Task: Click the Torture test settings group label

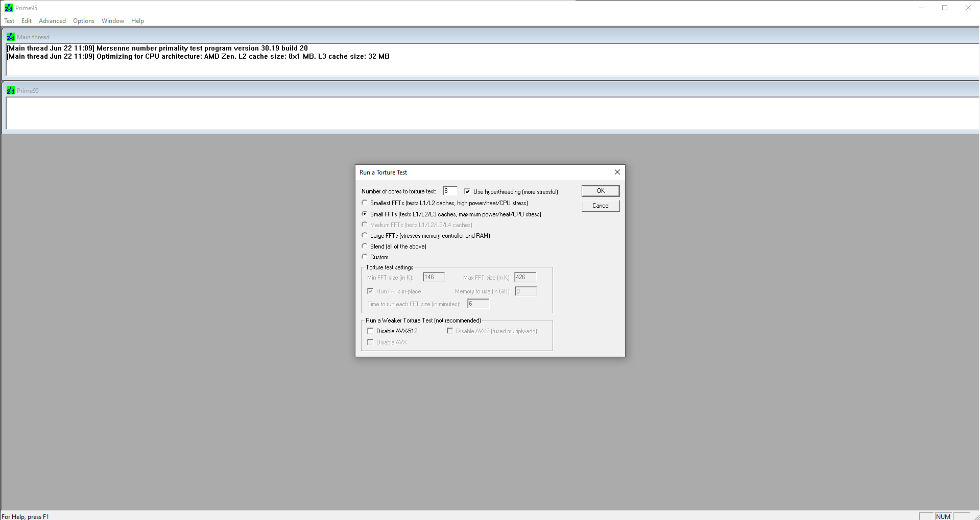Action: [390, 267]
